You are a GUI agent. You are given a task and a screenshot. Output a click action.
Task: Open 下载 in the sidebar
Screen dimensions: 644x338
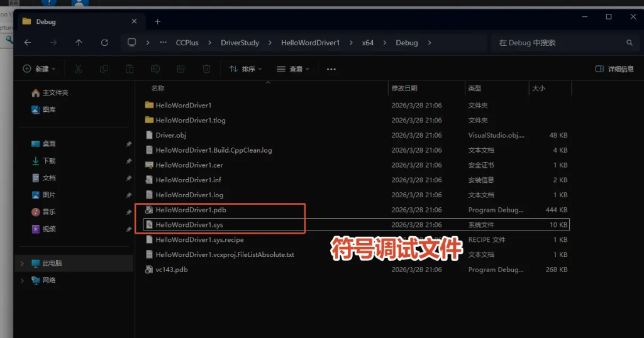(x=43, y=161)
